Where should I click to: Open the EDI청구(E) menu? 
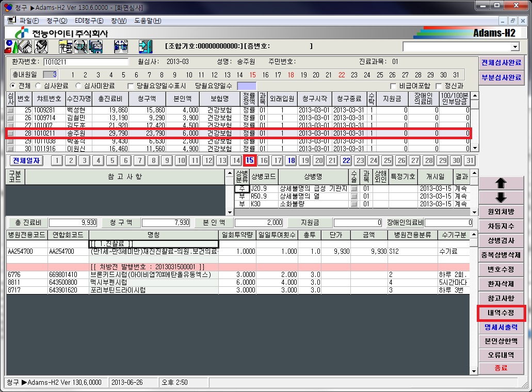click(x=89, y=21)
